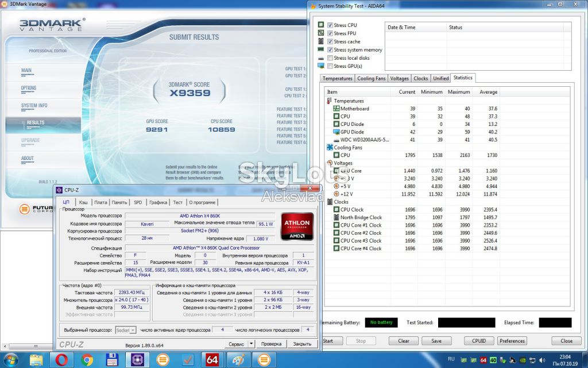This screenshot has height=368, width=588.
Task: Uncheck Stress system memory checkbox
Action: [330, 49]
